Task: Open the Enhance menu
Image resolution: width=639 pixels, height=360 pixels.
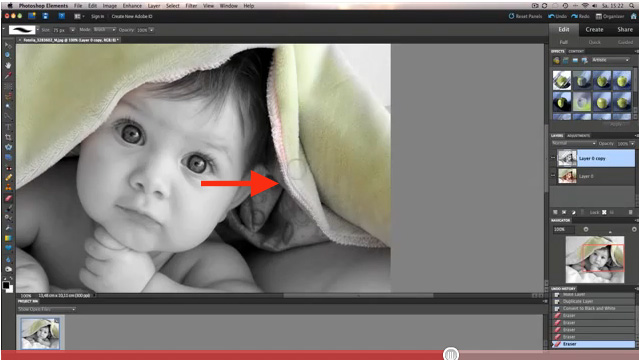Action: click(x=132, y=6)
